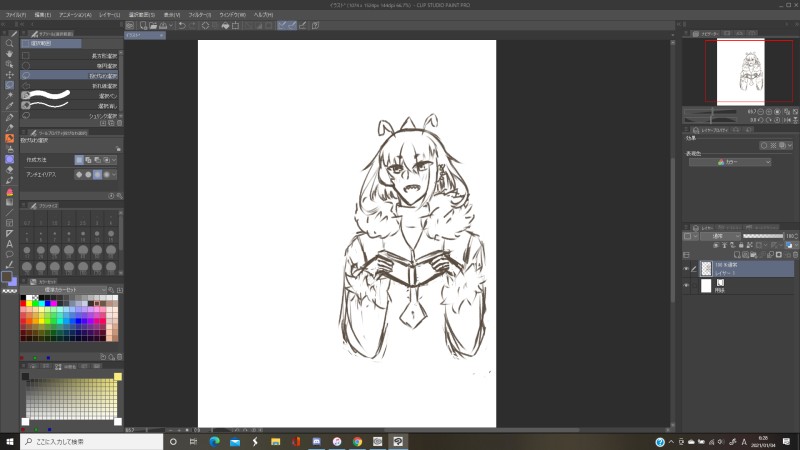Open the Animation menu
This screenshot has height=450, width=800.
[75, 15]
